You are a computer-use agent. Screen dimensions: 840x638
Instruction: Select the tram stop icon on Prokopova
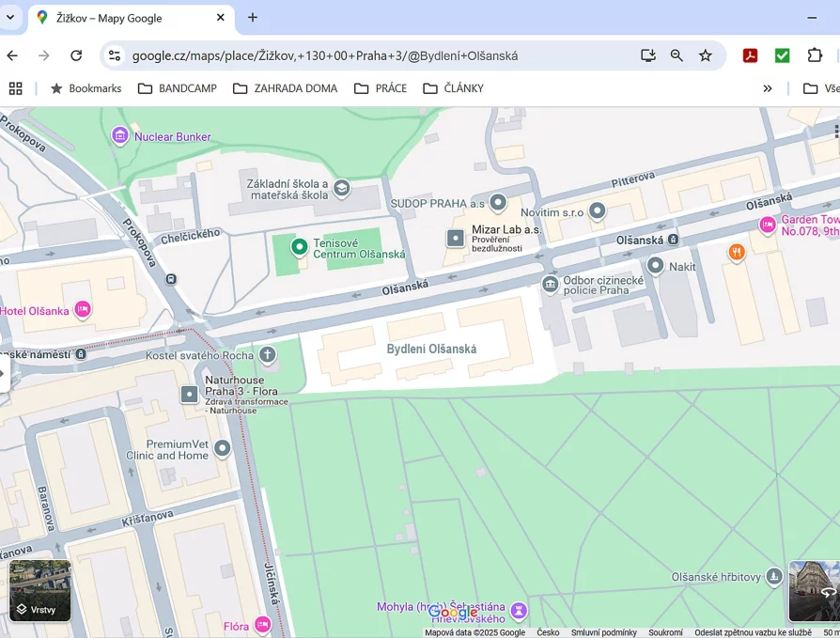point(171,279)
